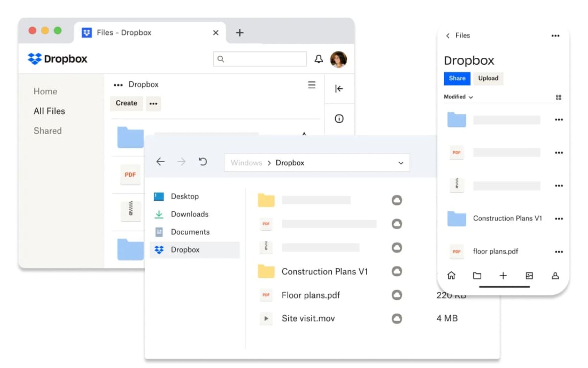Viewport: 588px width, 368px height.
Task: Open mobile header more options ellipsis
Action: pos(555,36)
